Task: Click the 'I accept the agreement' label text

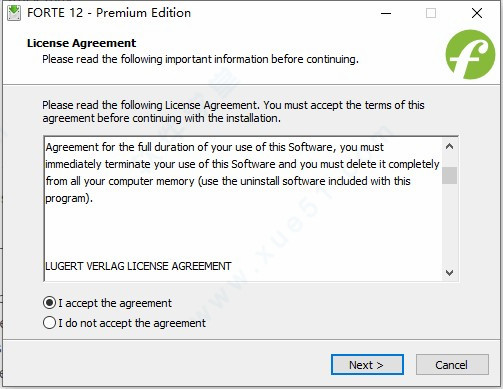Action: (115, 303)
